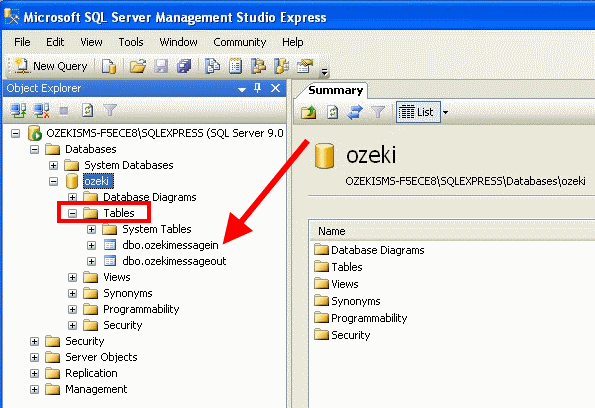This screenshot has height=408, width=595.
Task: Expand the System Tables node
Action: pos(91,229)
